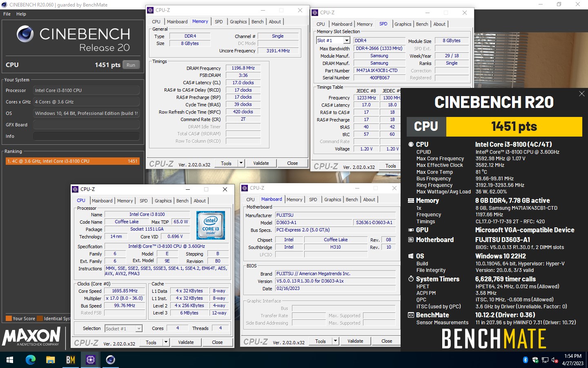Click Tools button in SPD window
Screen dimensions: 588x368
390,166
